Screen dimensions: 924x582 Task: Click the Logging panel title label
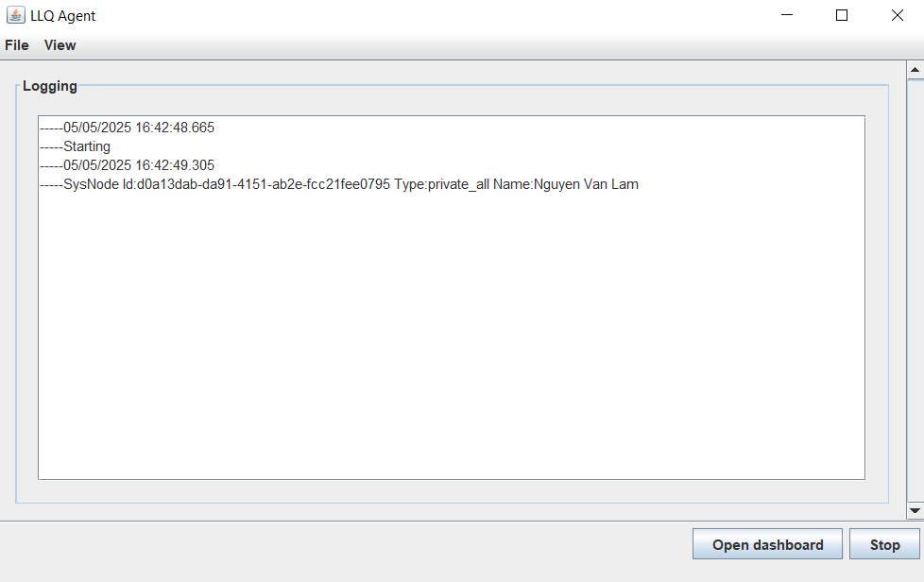[50, 86]
